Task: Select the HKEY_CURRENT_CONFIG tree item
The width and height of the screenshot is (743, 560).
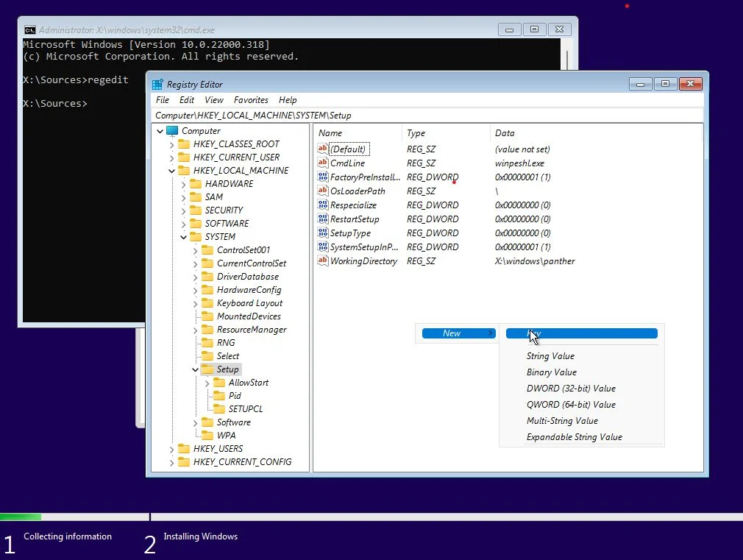Action: pyautogui.click(x=242, y=462)
